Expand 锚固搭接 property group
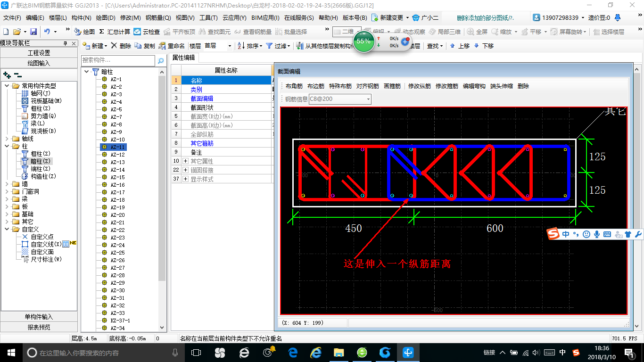 tap(185, 170)
